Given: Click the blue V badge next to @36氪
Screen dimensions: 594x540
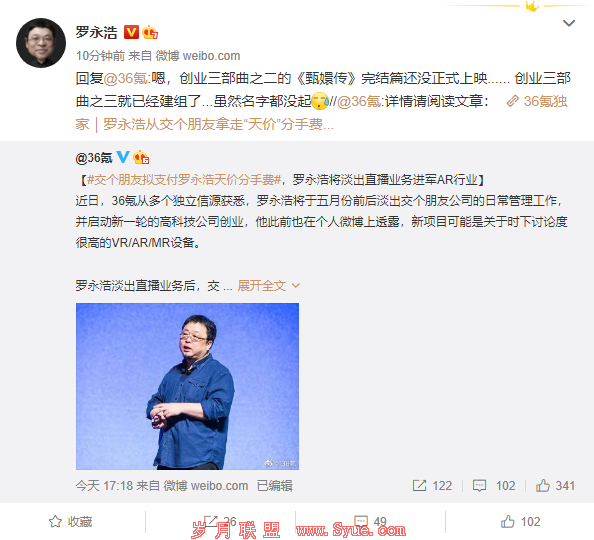Looking at the screenshot, I should (123, 157).
